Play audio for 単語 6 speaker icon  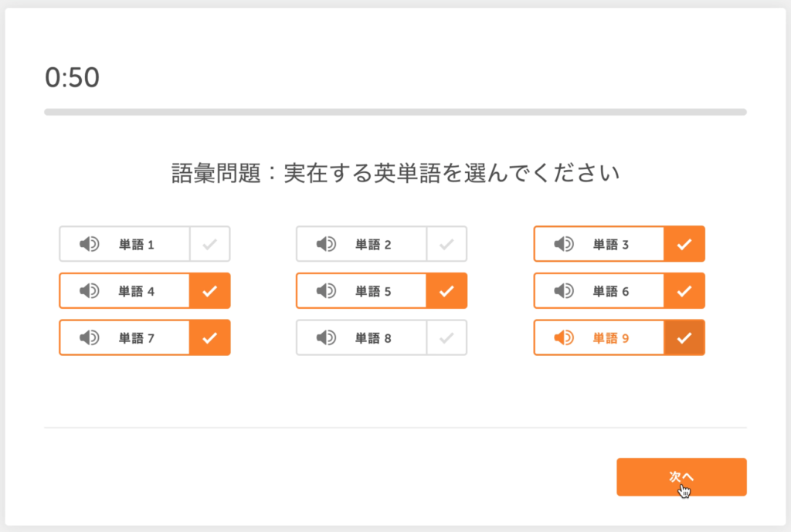pos(564,290)
